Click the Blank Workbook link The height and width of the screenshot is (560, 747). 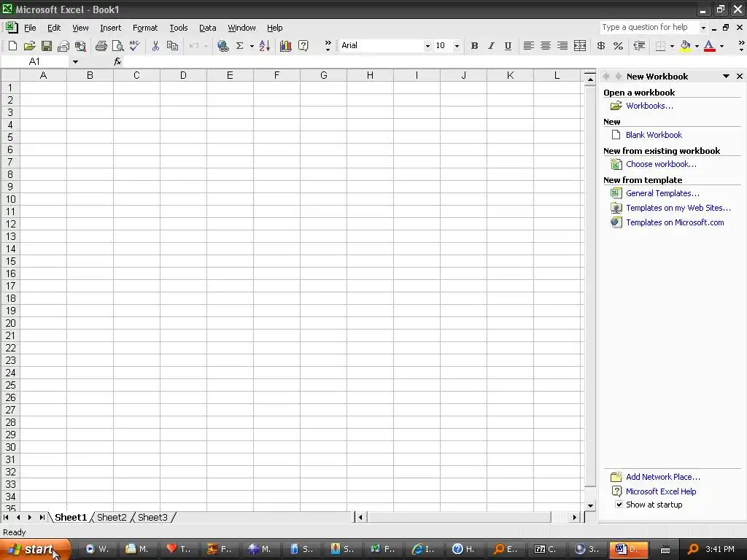pos(654,135)
